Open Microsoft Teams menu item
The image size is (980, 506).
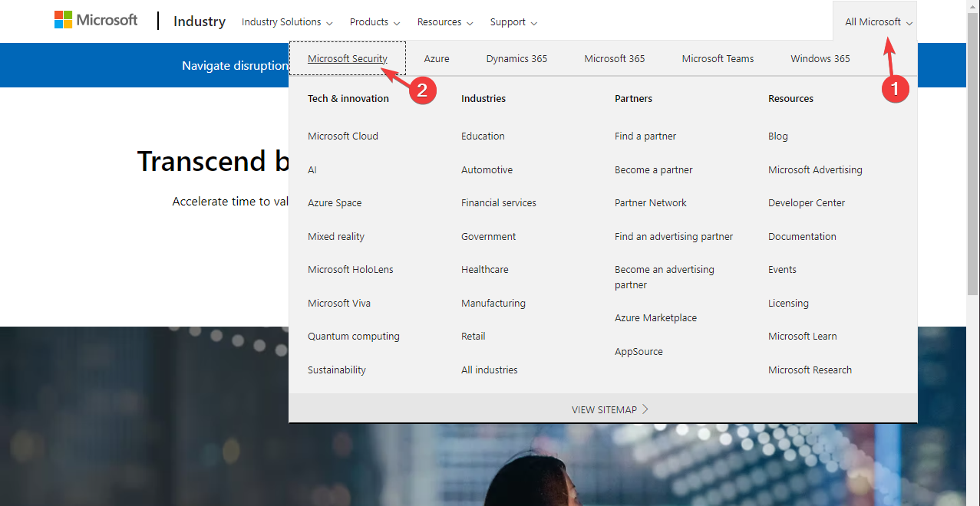(x=718, y=58)
